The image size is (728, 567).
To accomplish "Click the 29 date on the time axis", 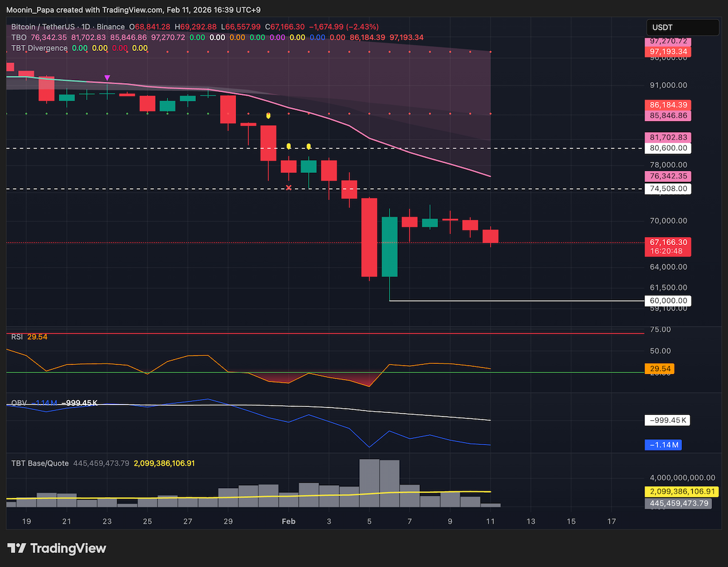I will click(x=228, y=521).
